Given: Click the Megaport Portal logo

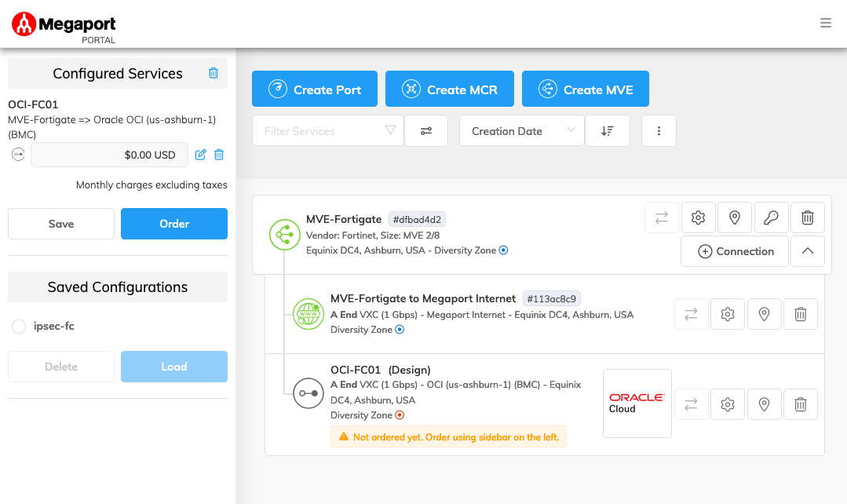Looking at the screenshot, I should tap(64, 27).
